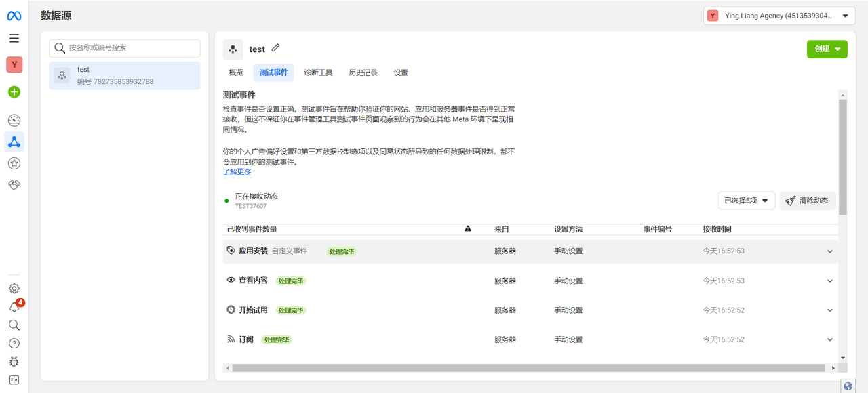Open the green create shortcut icon

tap(14, 91)
